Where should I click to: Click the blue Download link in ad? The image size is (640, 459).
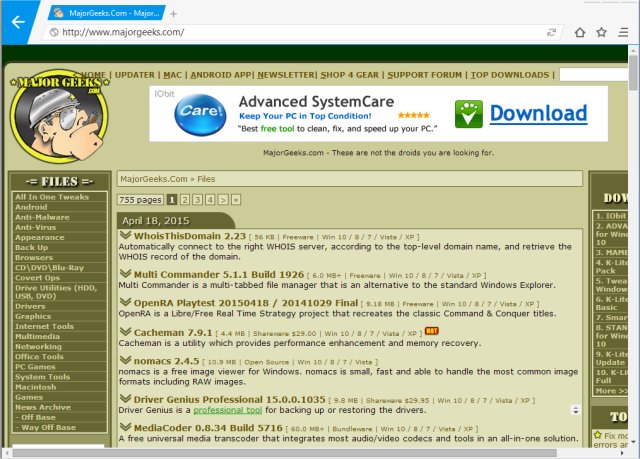tap(538, 114)
